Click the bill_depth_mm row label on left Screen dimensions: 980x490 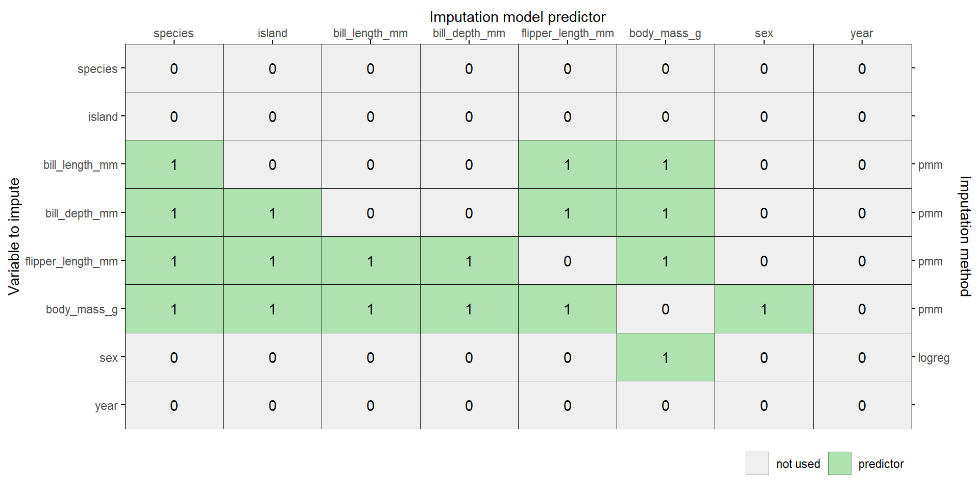point(82,213)
